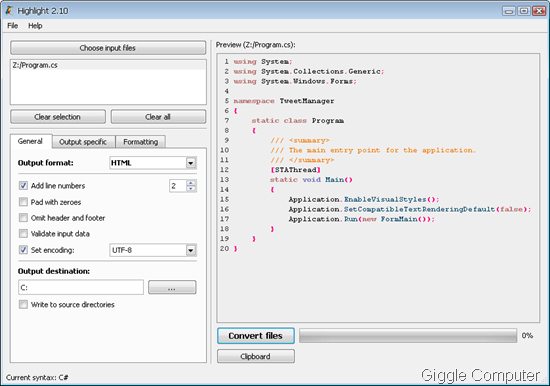Enable Omit header and footer checkbox
Image resolution: width=550 pixels, height=386 pixels.
(x=23, y=218)
